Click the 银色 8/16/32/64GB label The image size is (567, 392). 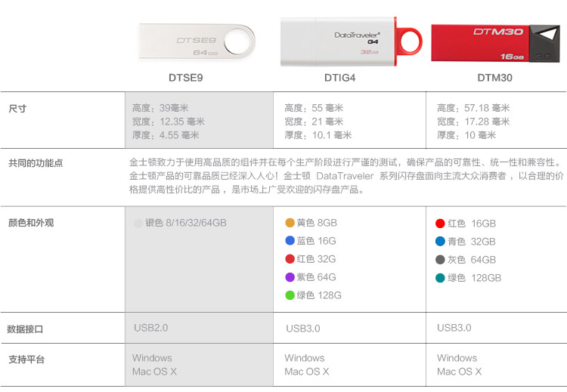186,223
